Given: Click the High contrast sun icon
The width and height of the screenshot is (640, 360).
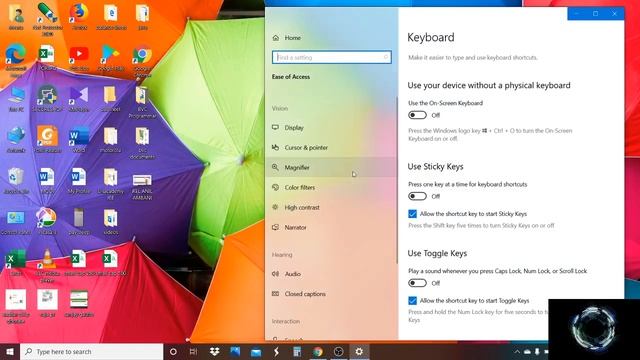Looking at the screenshot, I should (276, 207).
